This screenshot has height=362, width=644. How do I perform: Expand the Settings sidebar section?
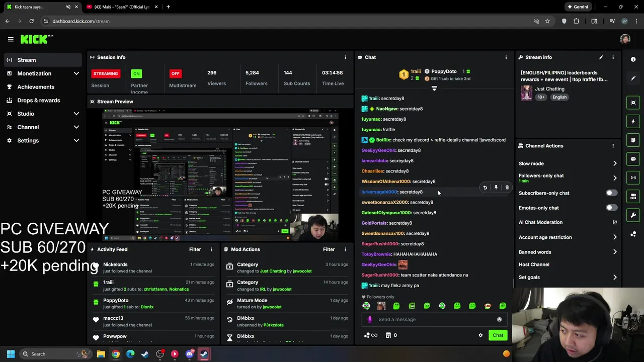76,141
